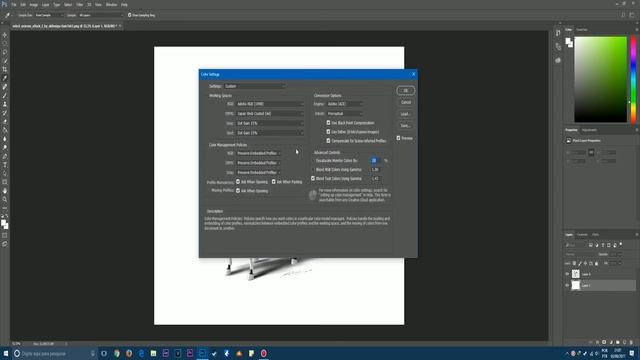This screenshot has height=360, width=640.
Task: Toggle Compensate for Scene-referred Profiles checkbox
Action: (x=328, y=140)
